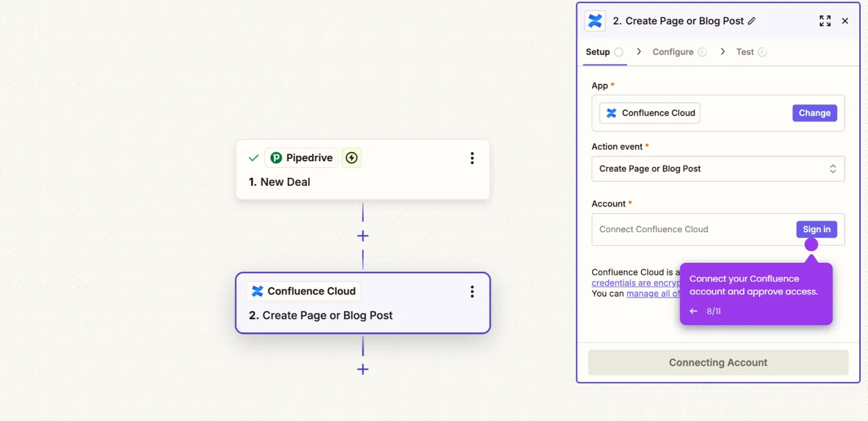Click the Pipedrive app badge
Screen dimensions: 868x421
click(x=302, y=158)
